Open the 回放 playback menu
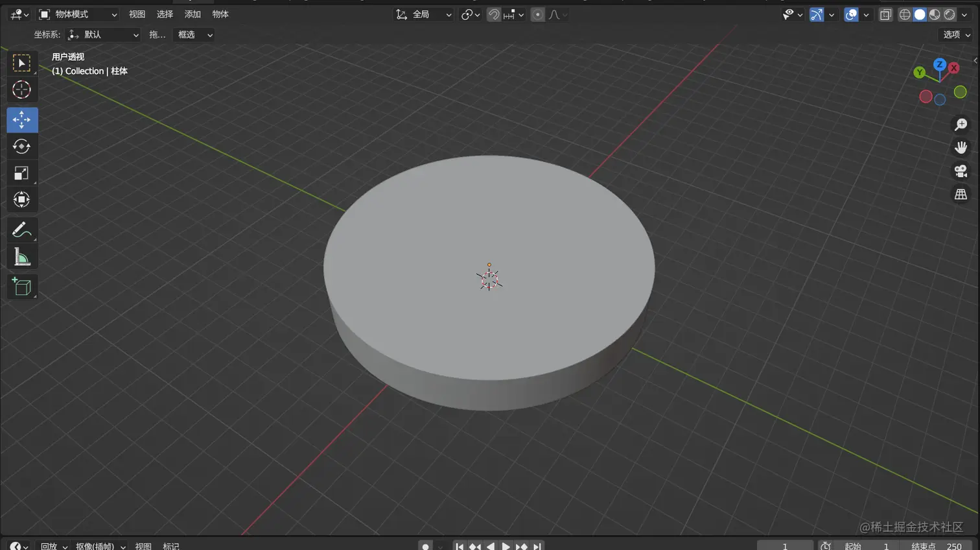980x550 pixels. pyautogui.click(x=53, y=546)
